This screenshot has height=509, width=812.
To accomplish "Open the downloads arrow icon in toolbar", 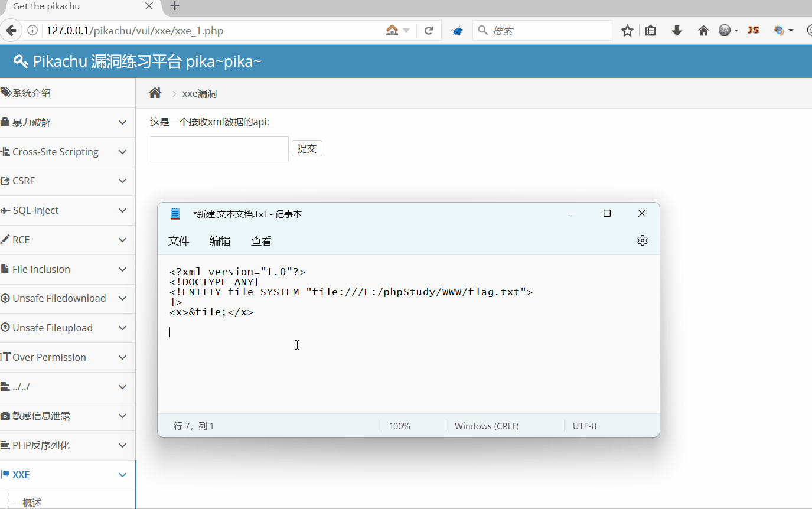I will (x=677, y=31).
